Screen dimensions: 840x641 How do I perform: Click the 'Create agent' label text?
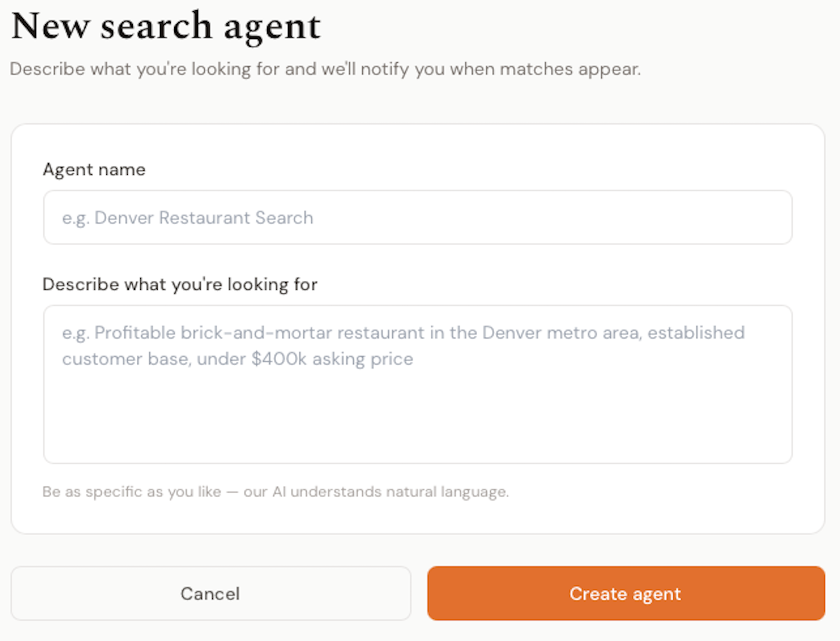pos(625,594)
